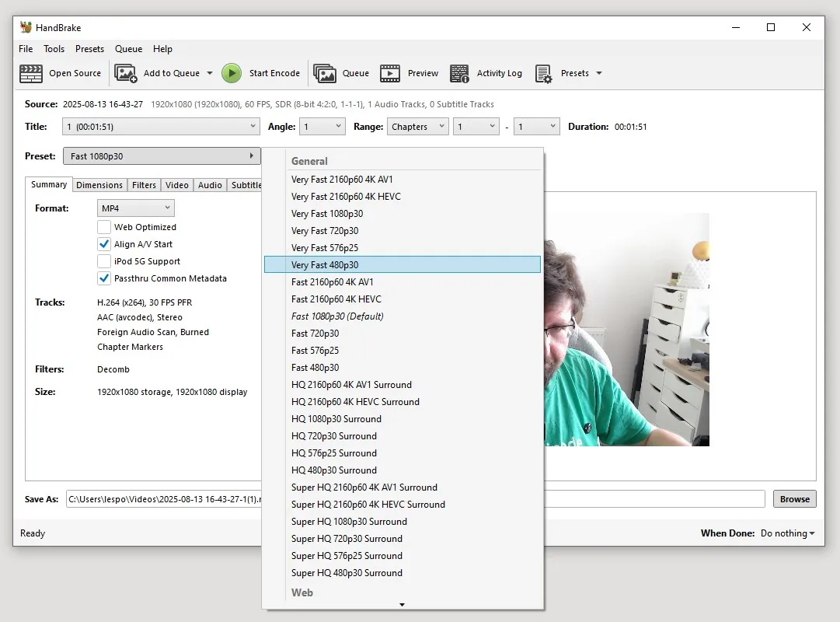Click the Start Encode label

pos(274,73)
